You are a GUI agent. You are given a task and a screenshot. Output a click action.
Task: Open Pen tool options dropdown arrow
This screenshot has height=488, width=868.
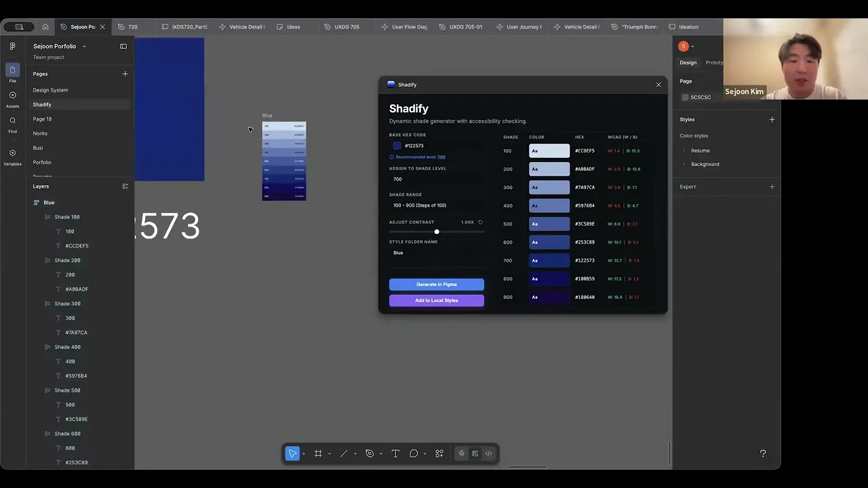(x=380, y=453)
